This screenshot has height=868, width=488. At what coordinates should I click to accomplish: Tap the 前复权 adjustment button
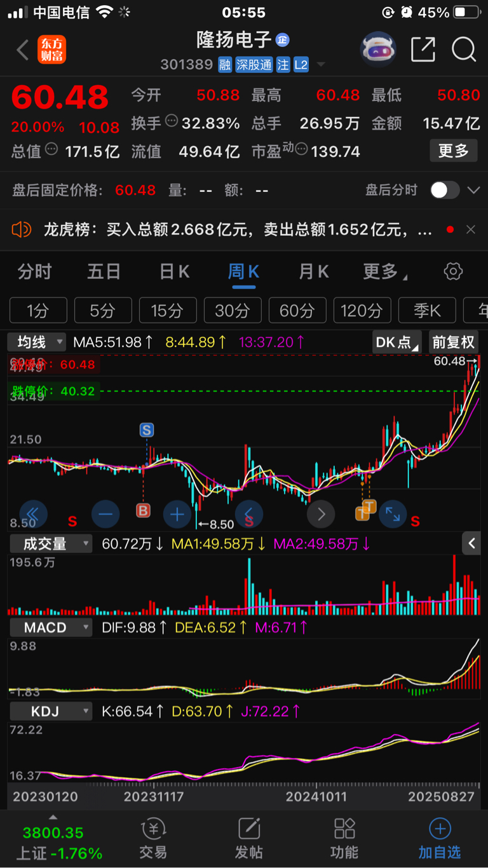pos(454,342)
